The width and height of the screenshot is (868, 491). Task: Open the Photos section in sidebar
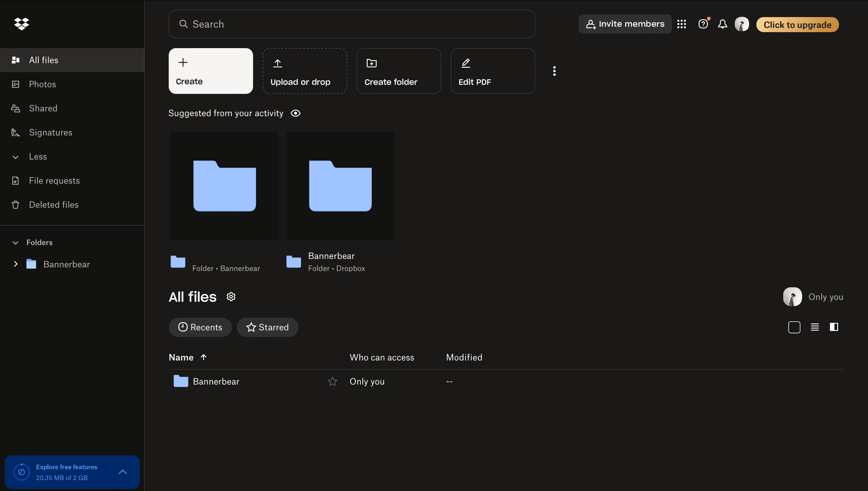[42, 84]
